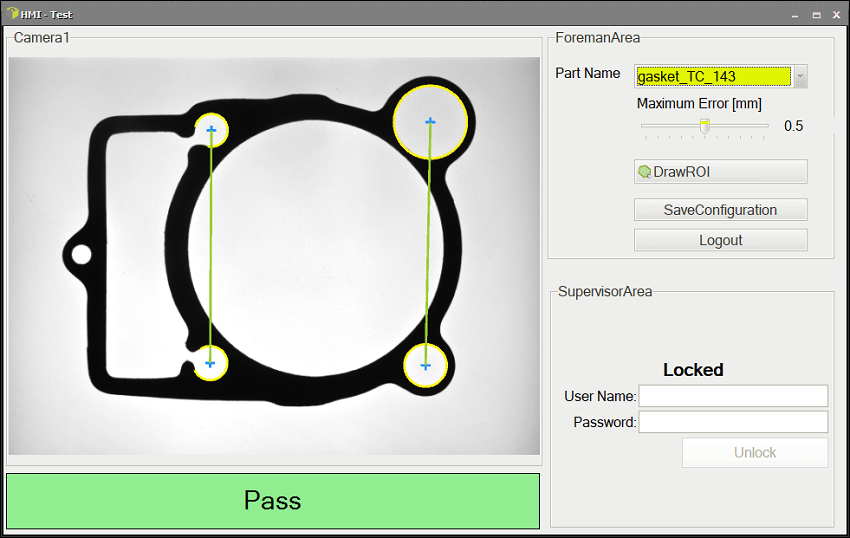This screenshot has height=538, width=850.
Task: Click the 0.5 maximum error value
Action: pos(793,126)
